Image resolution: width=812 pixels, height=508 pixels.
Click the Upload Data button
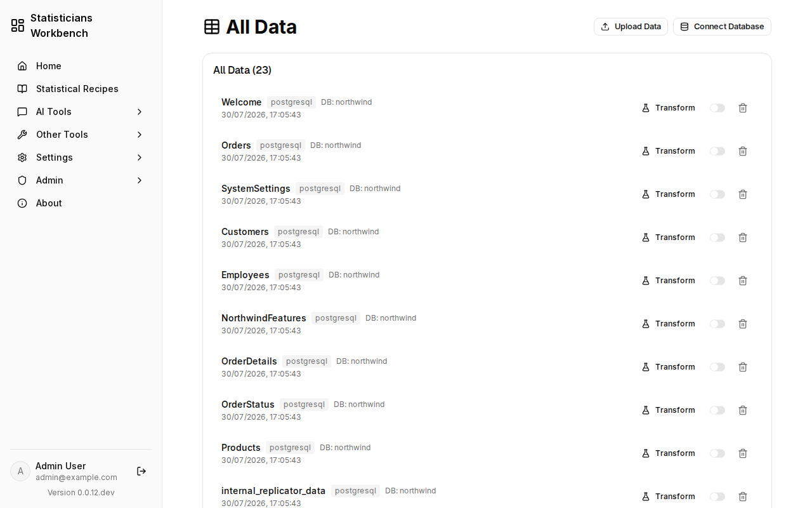coord(631,27)
